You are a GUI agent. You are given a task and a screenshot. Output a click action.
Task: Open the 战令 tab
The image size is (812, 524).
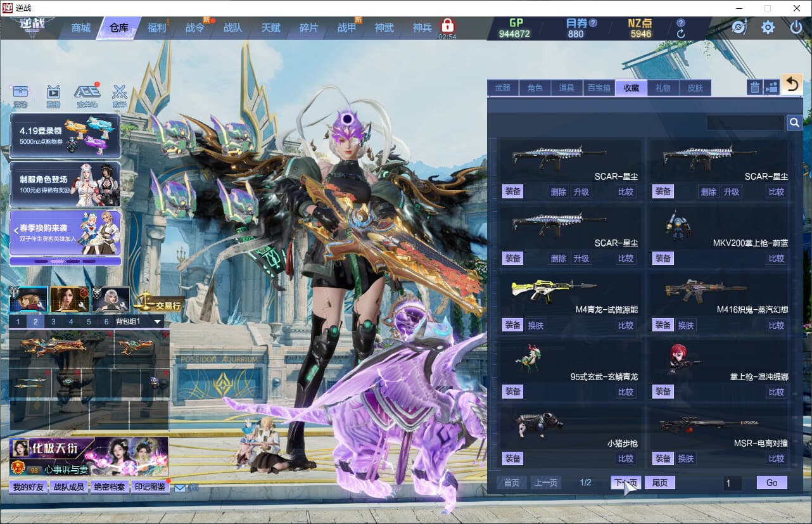point(195,28)
